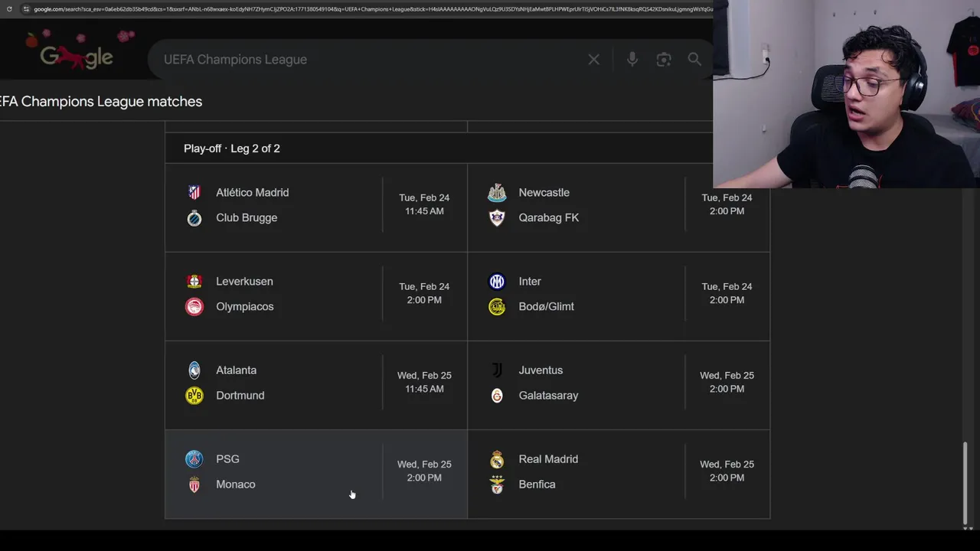
Task: Click Galatasaray club crest
Action: click(497, 396)
